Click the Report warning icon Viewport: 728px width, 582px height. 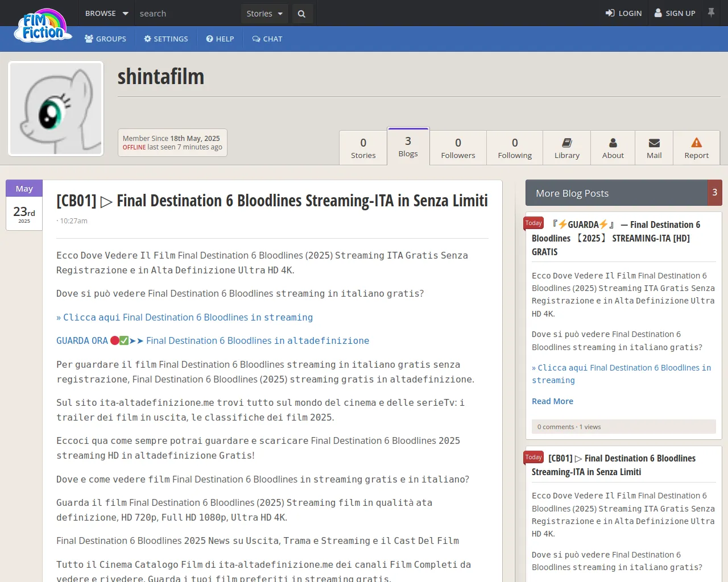tap(696, 143)
